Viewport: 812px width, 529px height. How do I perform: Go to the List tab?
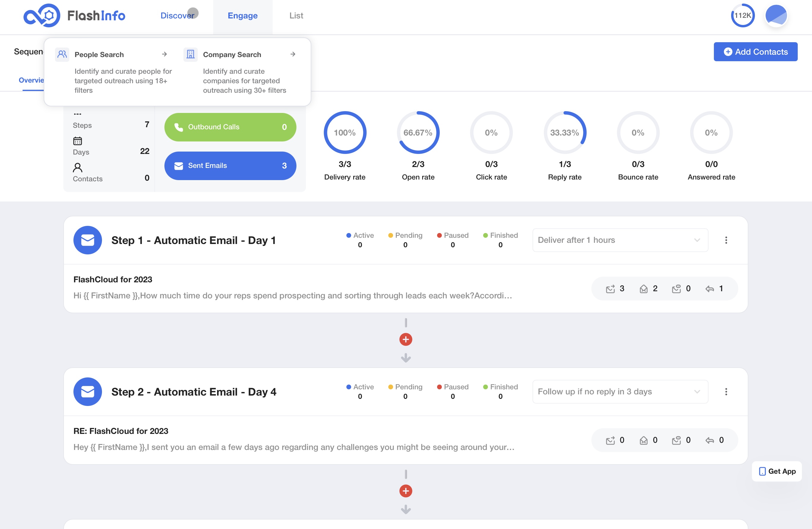coord(296,16)
